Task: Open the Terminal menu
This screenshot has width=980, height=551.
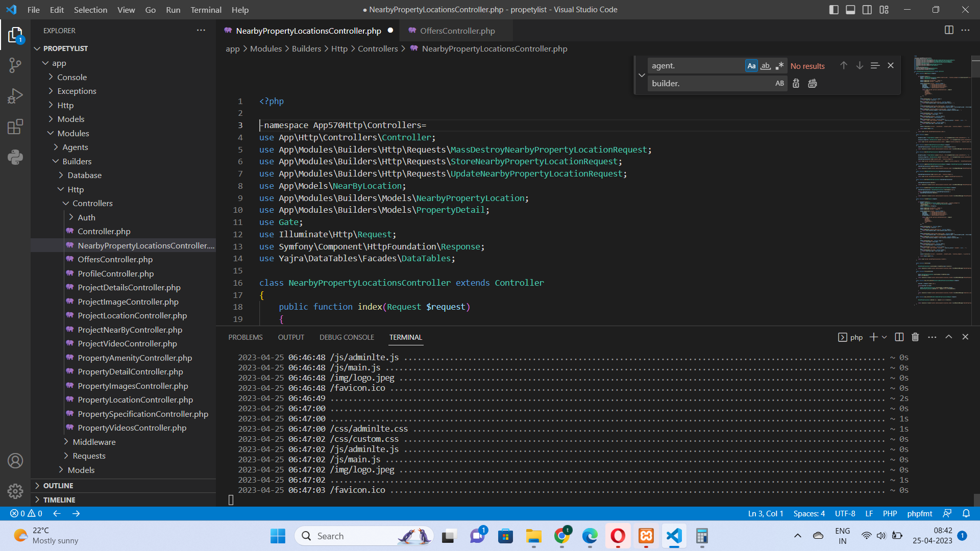Action: click(206, 10)
